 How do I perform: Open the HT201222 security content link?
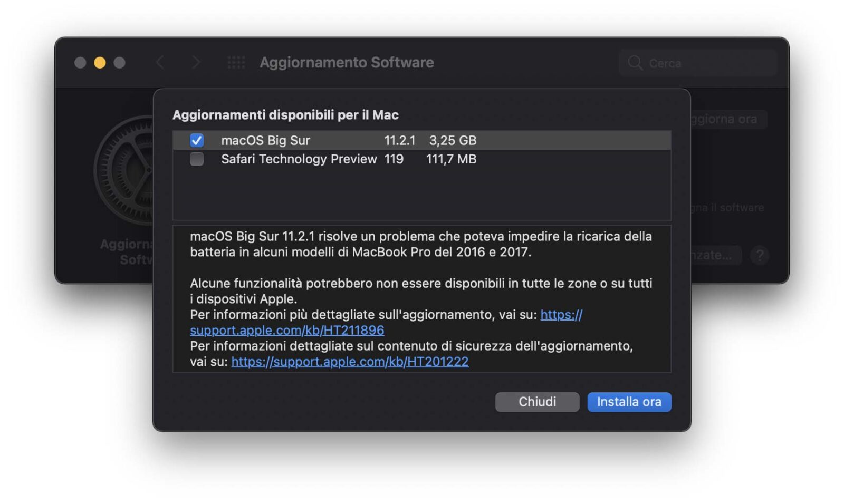tap(349, 362)
